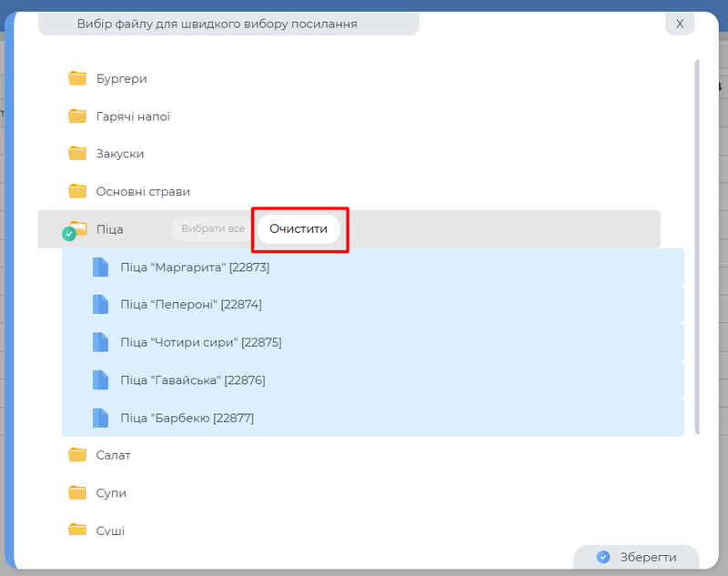Click file icon for Піца "Маргарита"

[100, 268]
